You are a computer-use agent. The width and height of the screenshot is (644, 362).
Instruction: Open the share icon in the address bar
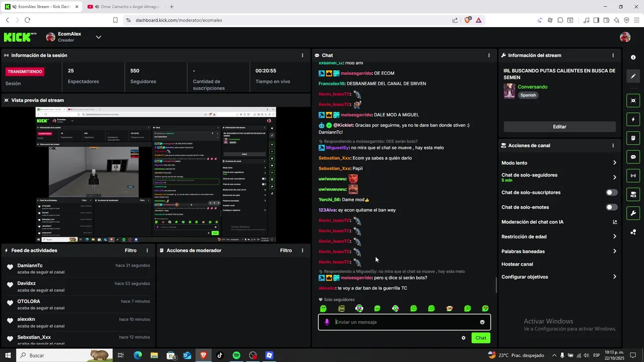pos(455,20)
